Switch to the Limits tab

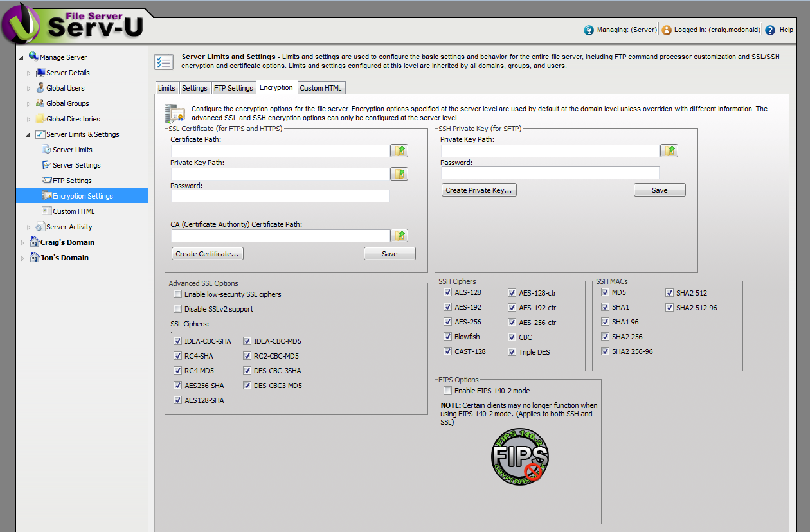tap(166, 88)
